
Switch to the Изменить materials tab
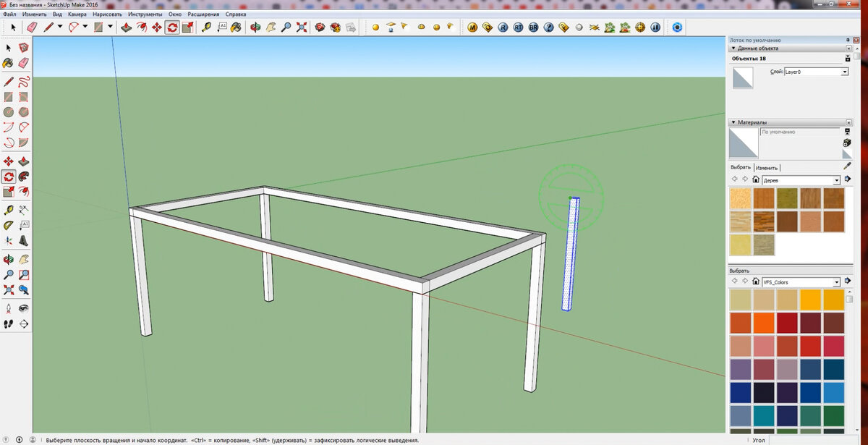click(767, 167)
